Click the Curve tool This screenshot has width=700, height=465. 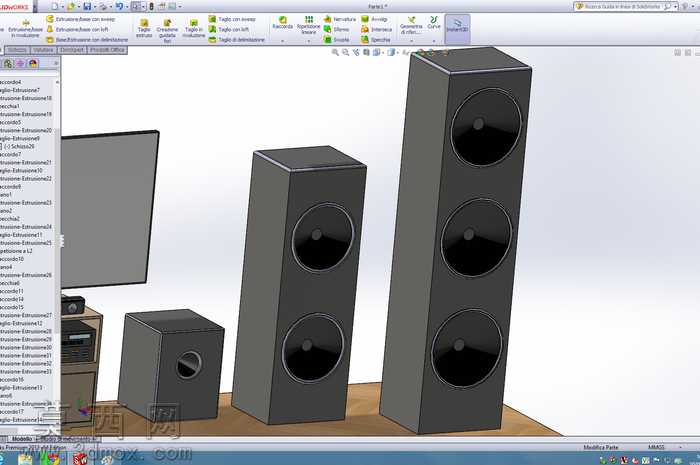pos(433,23)
